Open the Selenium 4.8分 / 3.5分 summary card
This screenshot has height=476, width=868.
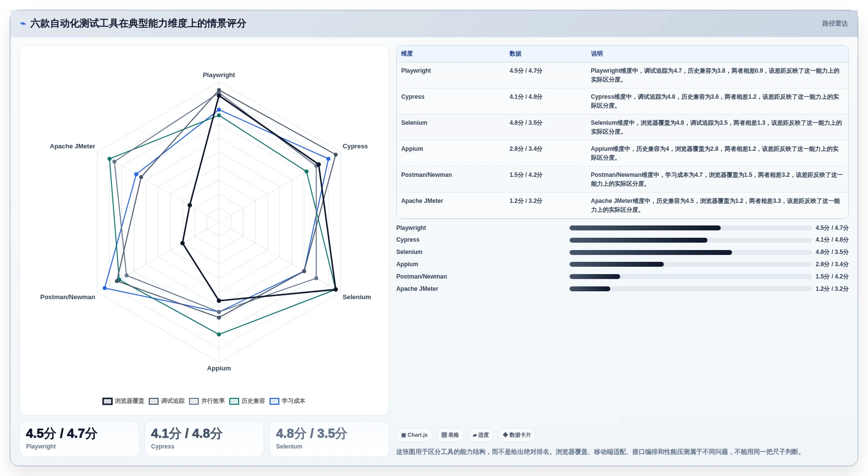[329, 439]
